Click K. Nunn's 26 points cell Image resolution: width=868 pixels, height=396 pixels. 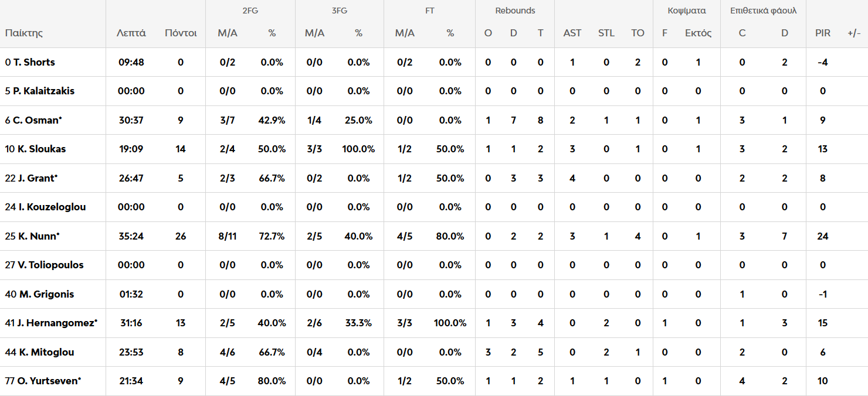tap(181, 236)
